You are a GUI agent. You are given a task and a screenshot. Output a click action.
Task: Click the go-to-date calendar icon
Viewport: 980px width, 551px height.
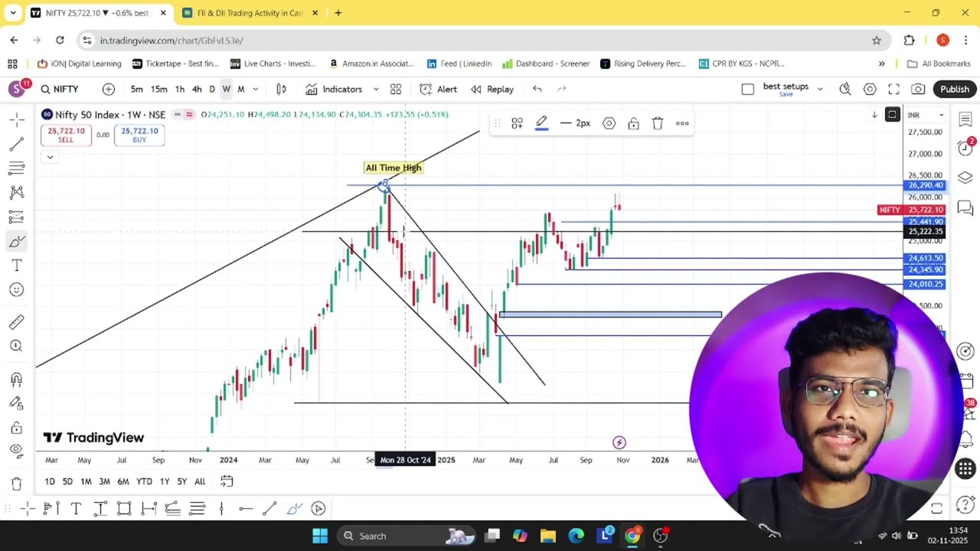227,481
